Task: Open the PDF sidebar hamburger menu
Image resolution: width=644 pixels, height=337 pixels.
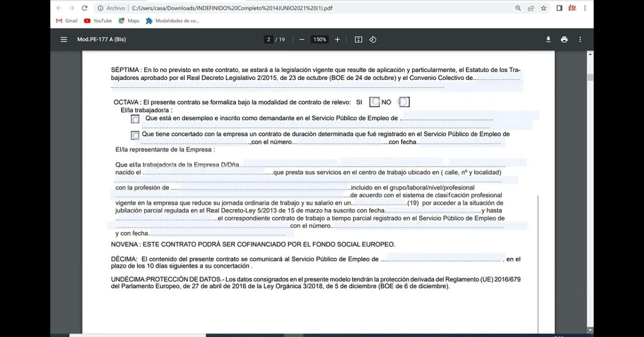Action: click(x=64, y=39)
